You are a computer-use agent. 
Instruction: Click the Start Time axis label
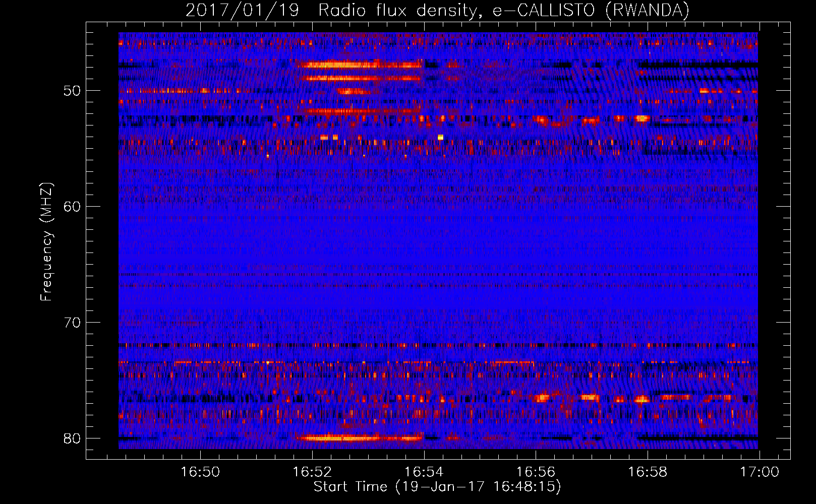tap(437, 487)
